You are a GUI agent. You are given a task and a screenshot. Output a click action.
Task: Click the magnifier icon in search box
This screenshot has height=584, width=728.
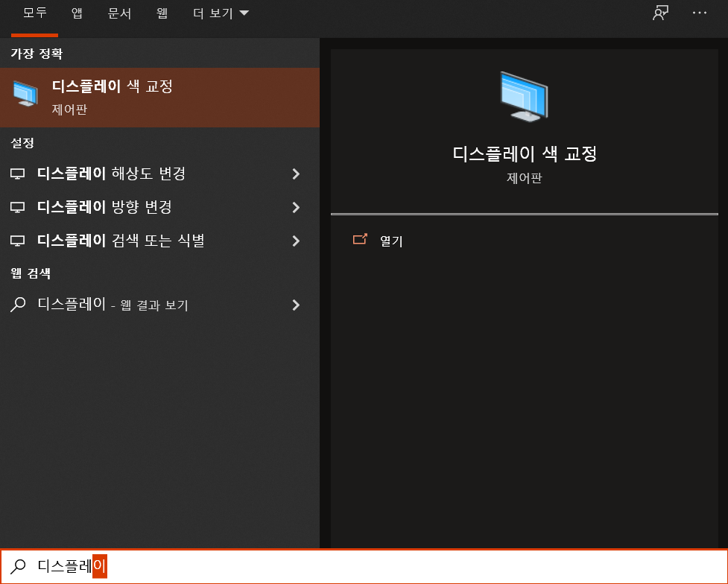click(x=18, y=566)
